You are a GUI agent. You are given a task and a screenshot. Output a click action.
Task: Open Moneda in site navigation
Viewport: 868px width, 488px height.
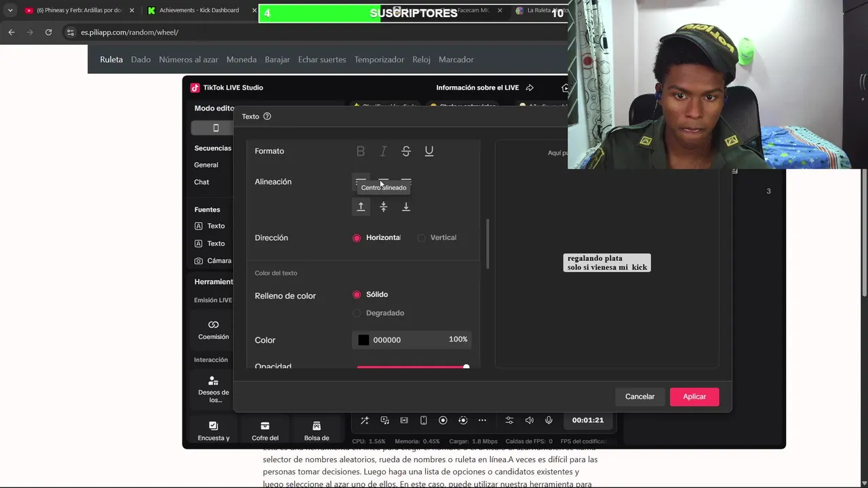pos(241,60)
